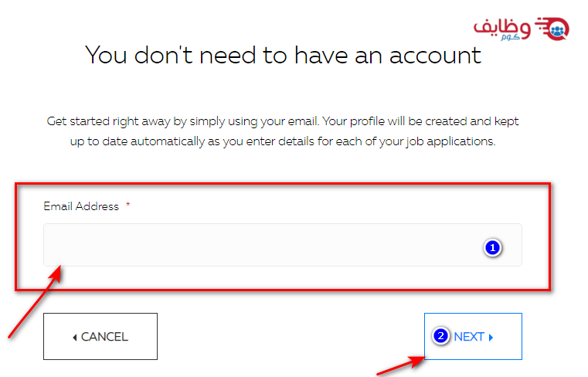
Task: Click the CANCEL button
Action: coord(100,337)
